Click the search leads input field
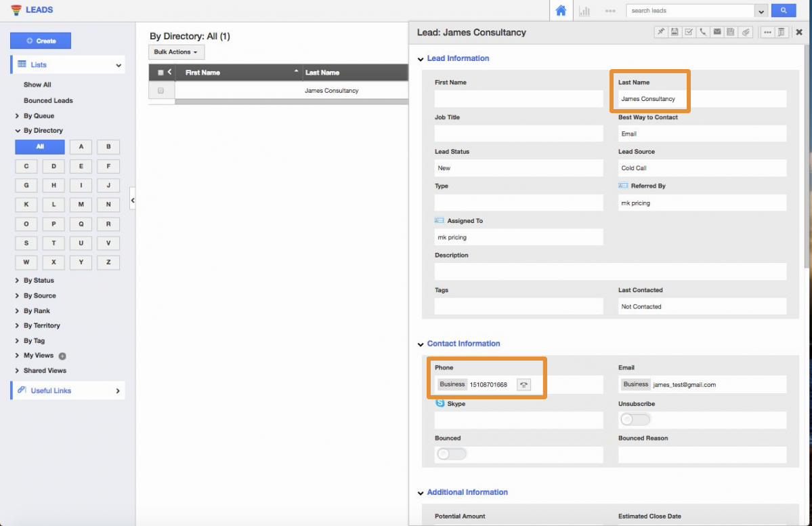The image size is (812, 526). pos(689,11)
